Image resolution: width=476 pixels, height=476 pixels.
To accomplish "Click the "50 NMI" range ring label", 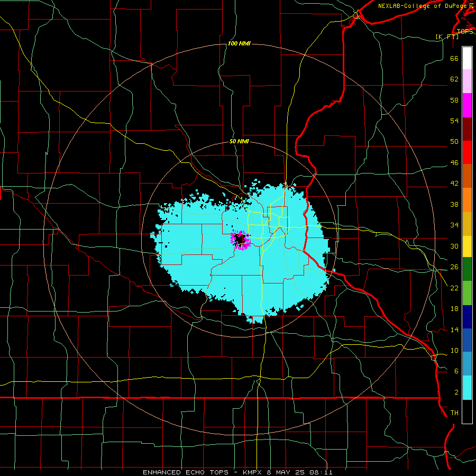I will pyautogui.click(x=239, y=141).
